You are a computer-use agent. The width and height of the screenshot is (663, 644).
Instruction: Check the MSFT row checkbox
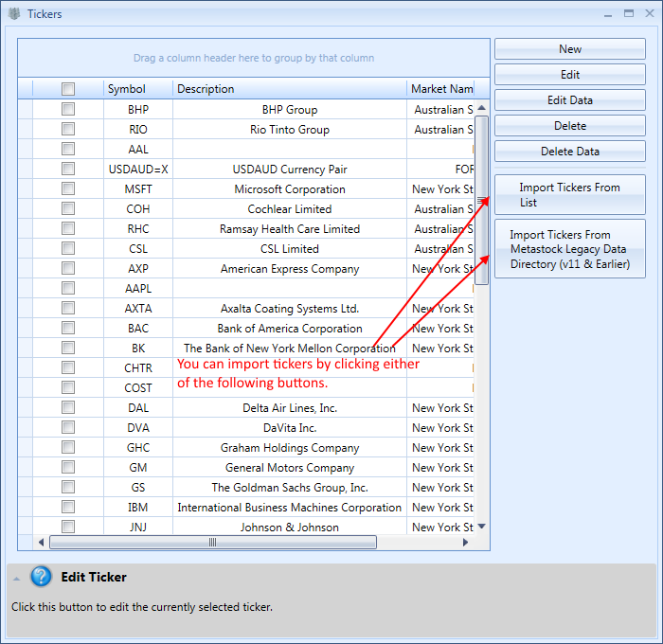[68, 188]
